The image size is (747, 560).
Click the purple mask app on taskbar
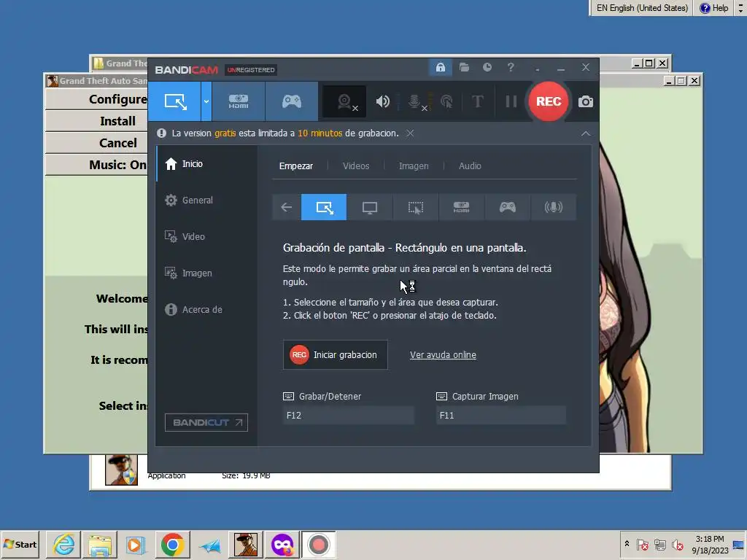[x=282, y=544]
